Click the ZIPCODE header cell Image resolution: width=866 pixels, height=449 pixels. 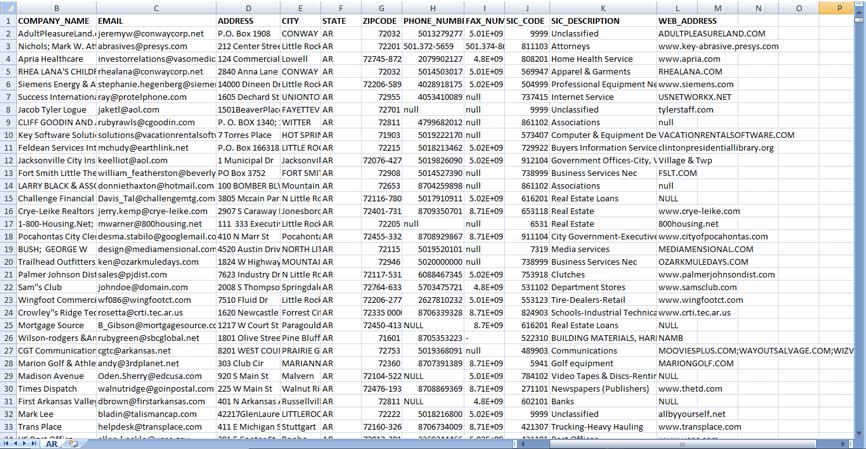382,21
